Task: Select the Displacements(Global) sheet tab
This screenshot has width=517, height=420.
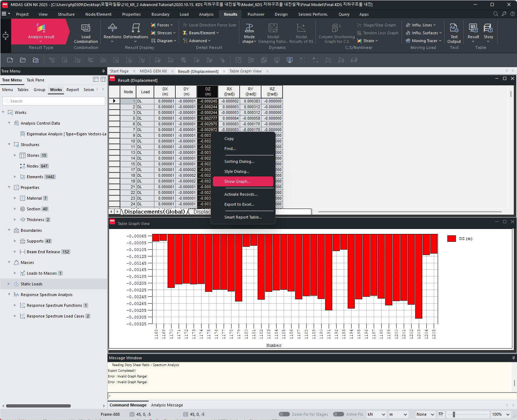Action: click(x=154, y=212)
